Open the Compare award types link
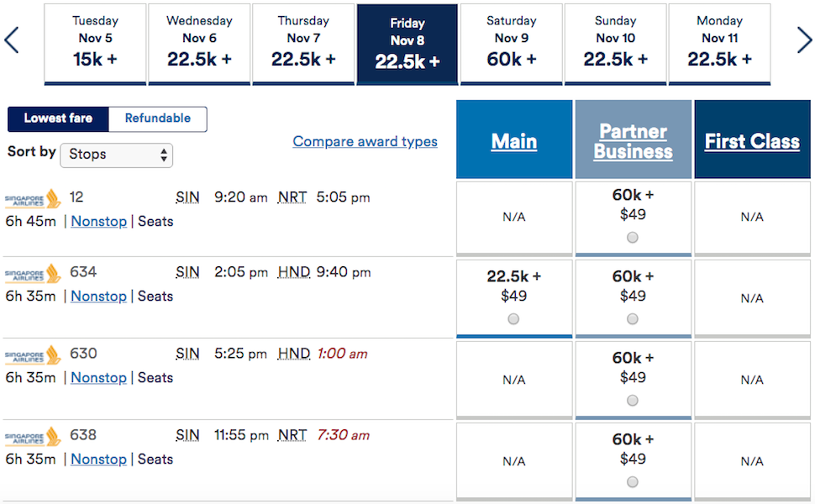This screenshot has width=815, height=504. 365,141
